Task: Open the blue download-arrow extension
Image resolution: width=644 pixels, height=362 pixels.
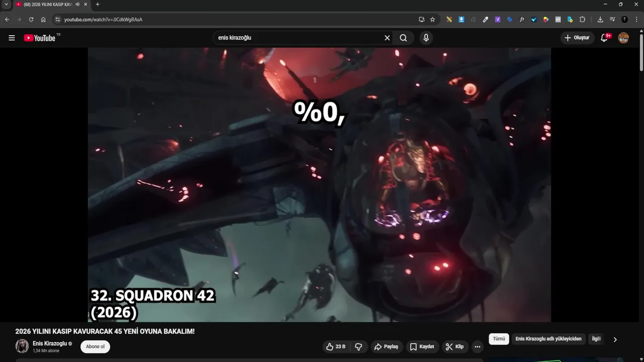Action: pos(461,20)
